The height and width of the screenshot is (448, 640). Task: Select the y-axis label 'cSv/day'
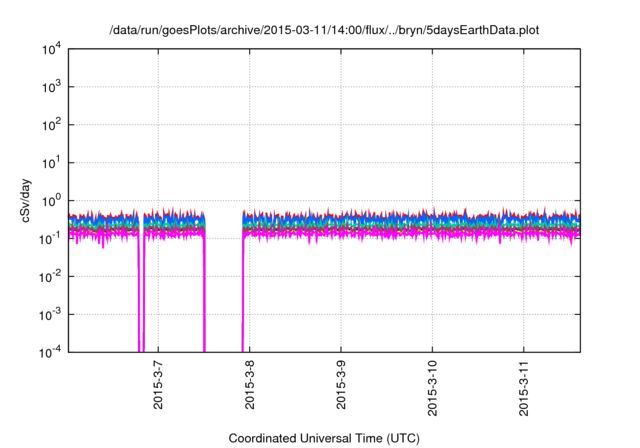pyautogui.click(x=25, y=200)
